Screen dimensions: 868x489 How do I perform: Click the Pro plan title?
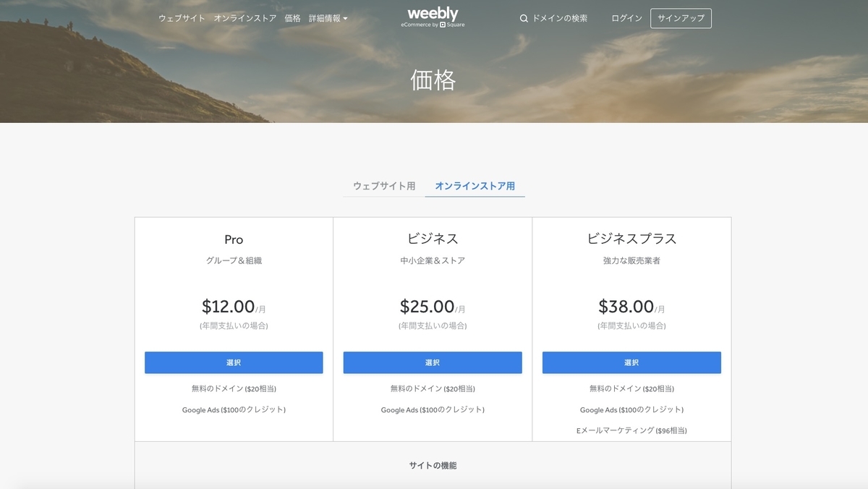(234, 239)
